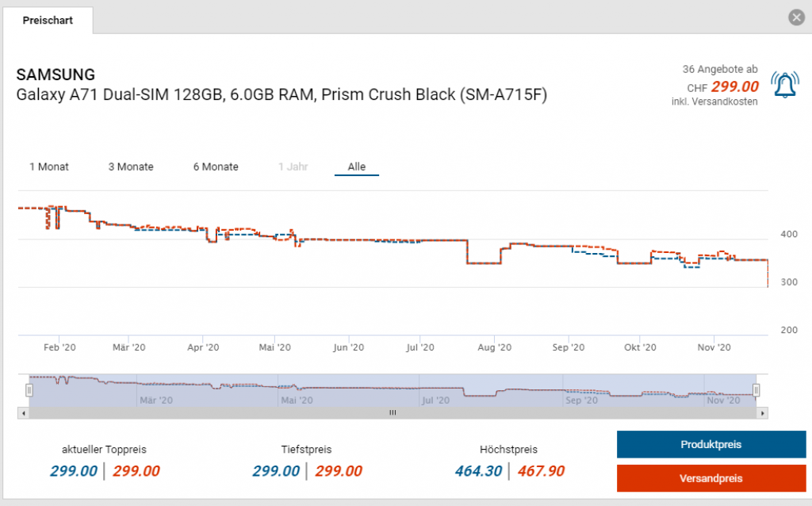
Task: Select the Alle time range
Action: pos(357,167)
